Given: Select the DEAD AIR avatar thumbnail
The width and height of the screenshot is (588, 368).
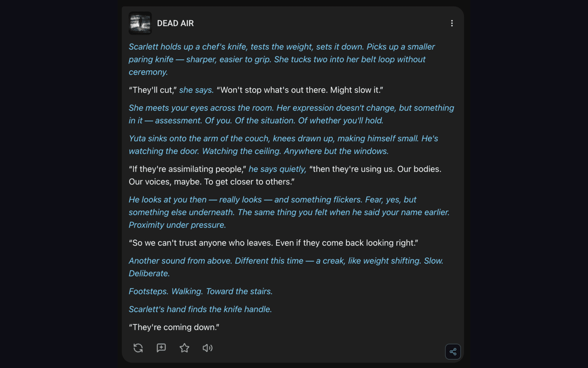Looking at the screenshot, I should pos(140,23).
